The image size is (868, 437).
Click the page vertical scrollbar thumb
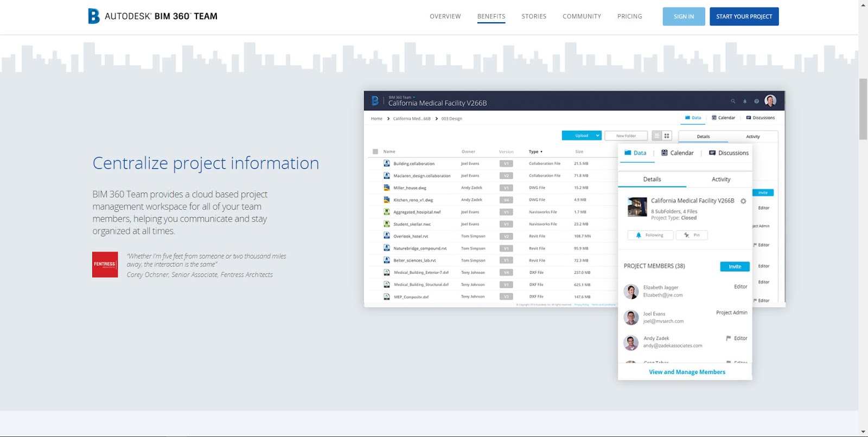pos(863,108)
